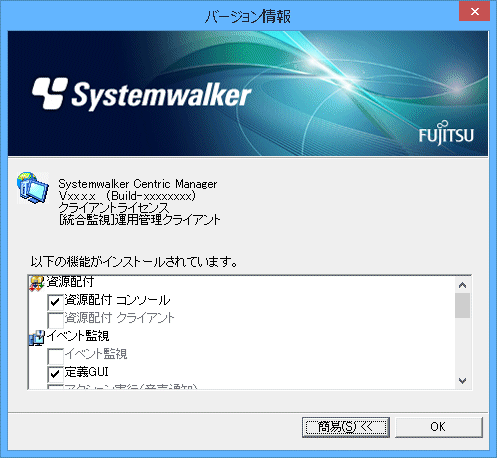The image size is (497, 458).
Task: Click the scroll down arrow of feature list
Action: (462, 380)
